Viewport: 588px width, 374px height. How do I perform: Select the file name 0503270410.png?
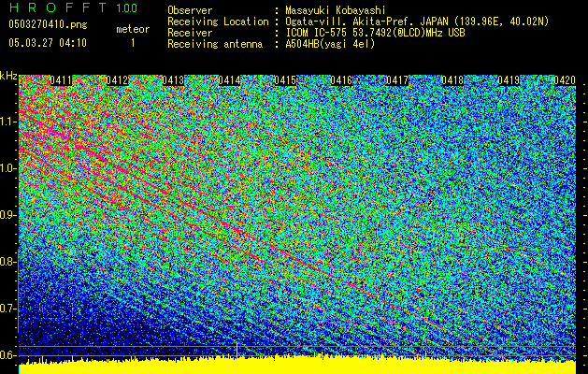[48, 25]
